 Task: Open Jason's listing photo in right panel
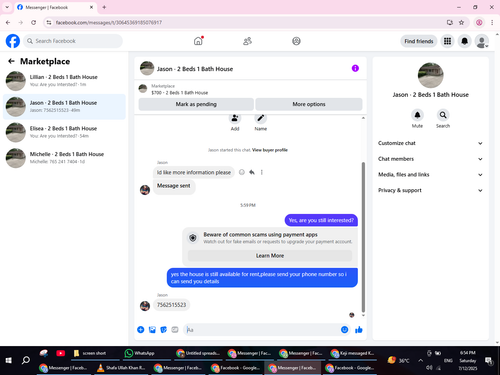pyautogui.click(x=430, y=75)
